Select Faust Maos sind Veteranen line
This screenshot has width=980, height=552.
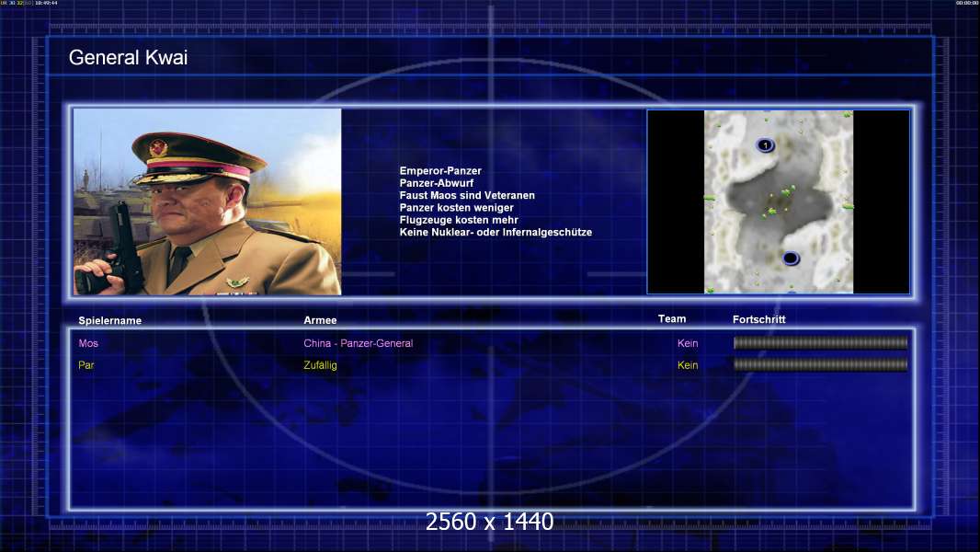467,195
